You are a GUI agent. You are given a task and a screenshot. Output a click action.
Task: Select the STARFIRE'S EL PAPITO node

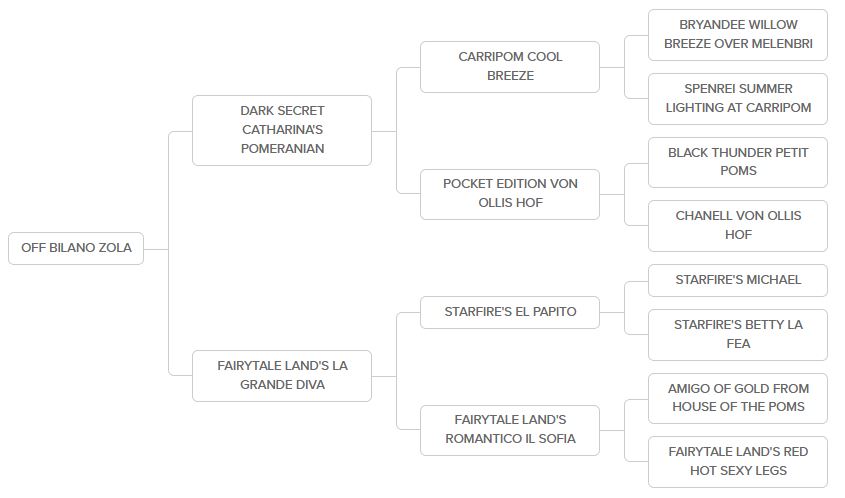(x=510, y=311)
